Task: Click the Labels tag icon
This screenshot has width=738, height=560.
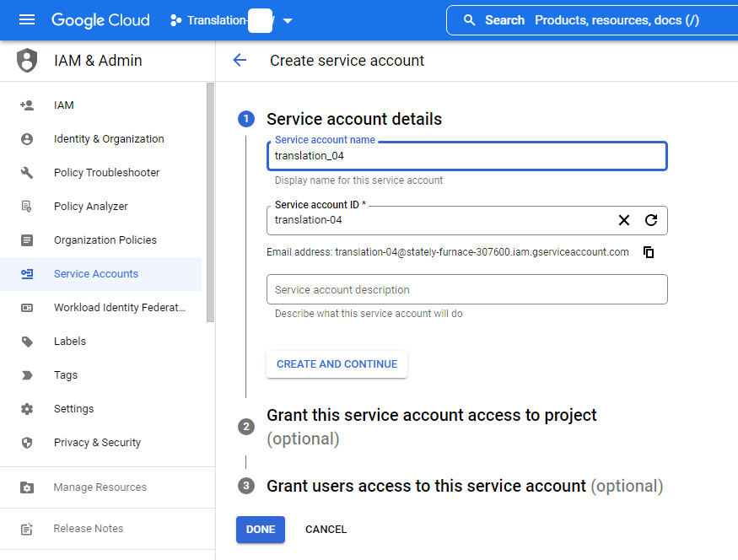Action: [27, 342]
